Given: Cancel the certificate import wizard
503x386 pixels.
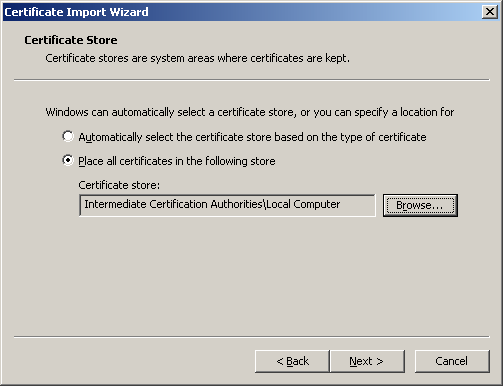Looking at the screenshot, I should pos(452,361).
